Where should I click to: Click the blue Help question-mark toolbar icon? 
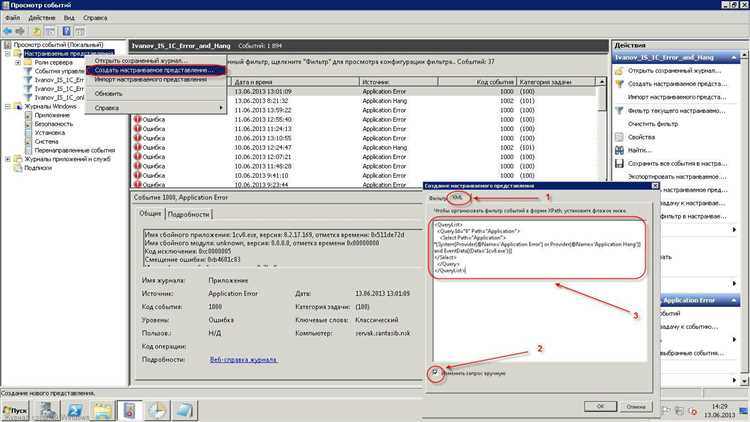point(66,32)
